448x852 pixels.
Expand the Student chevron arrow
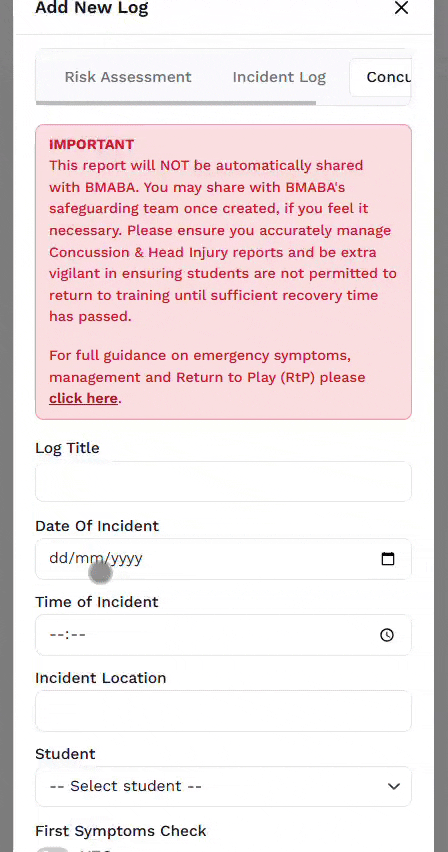pyautogui.click(x=394, y=786)
